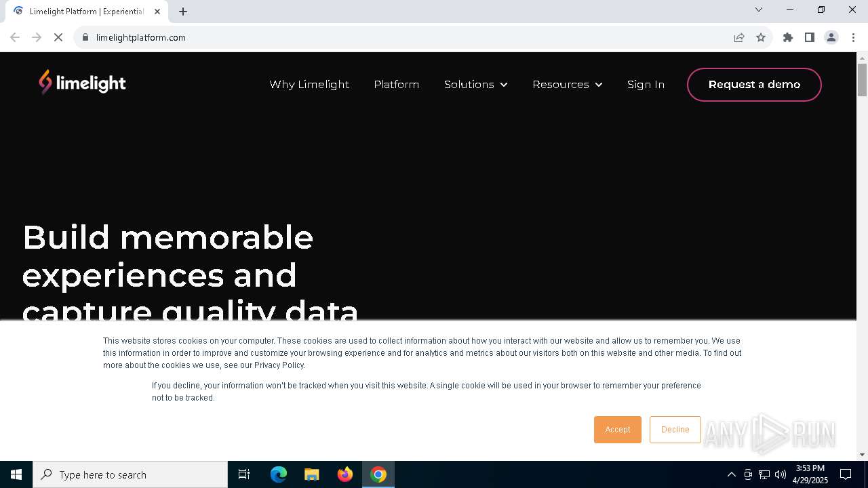The image size is (868, 488).
Task: Close the Limelight Platform tab
Action: point(157,11)
